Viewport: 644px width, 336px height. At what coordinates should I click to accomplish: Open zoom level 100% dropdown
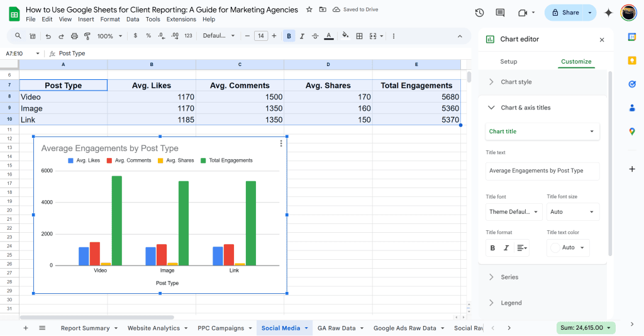coord(109,36)
